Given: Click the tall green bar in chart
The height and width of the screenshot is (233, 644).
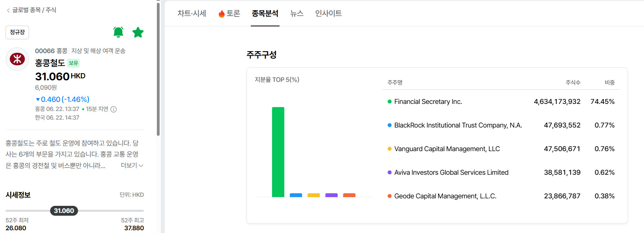Looking at the screenshot, I should point(278,152).
